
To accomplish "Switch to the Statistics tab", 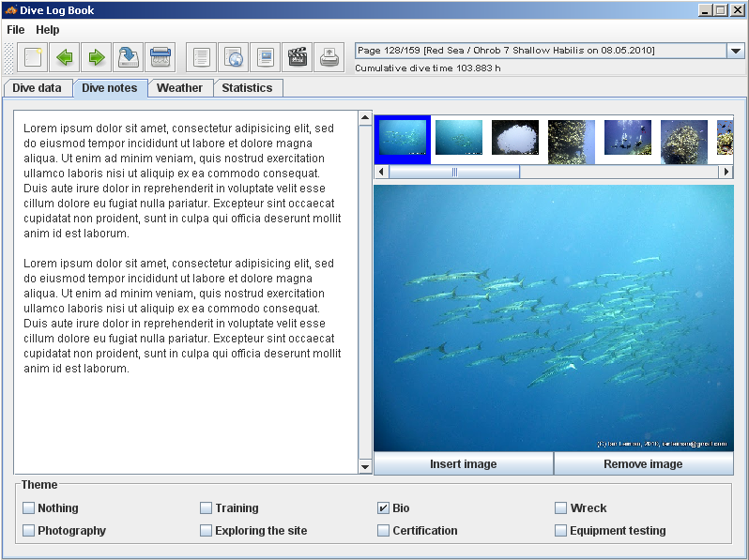I will click(x=247, y=88).
